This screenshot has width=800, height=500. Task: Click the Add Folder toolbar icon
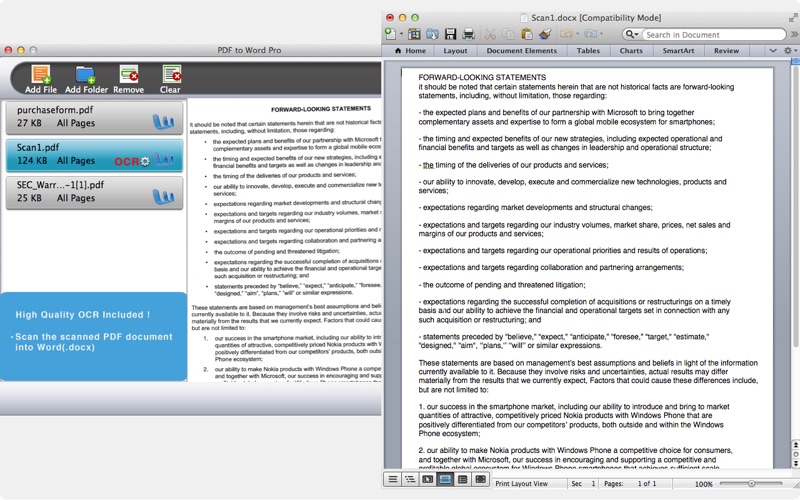pos(86,79)
